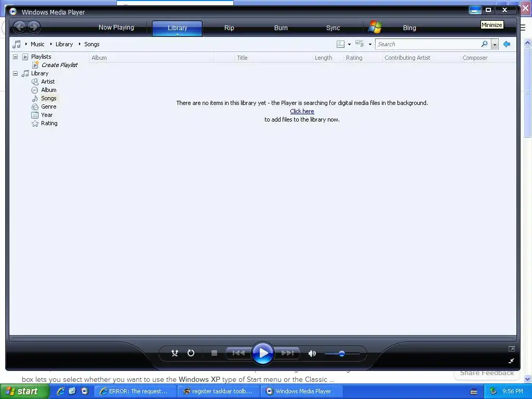Select Songs in the library tree
The width and height of the screenshot is (532, 399).
[48, 98]
